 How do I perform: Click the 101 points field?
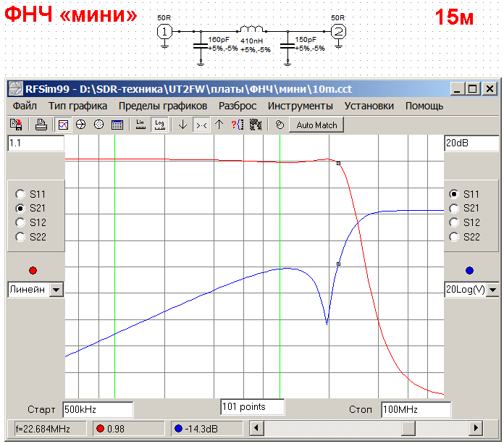pos(252,407)
